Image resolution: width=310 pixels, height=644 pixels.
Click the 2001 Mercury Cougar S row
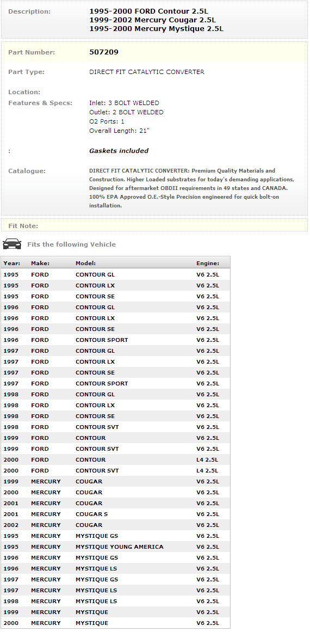coord(116,514)
